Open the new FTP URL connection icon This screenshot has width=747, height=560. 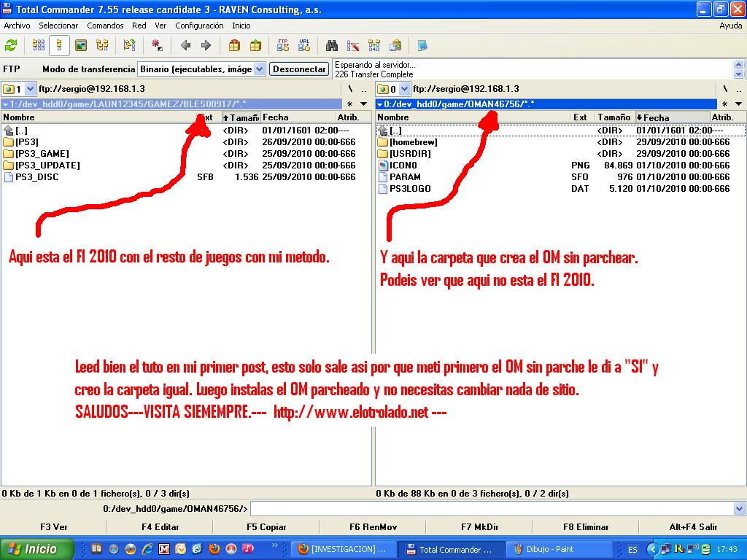click(304, 45)
